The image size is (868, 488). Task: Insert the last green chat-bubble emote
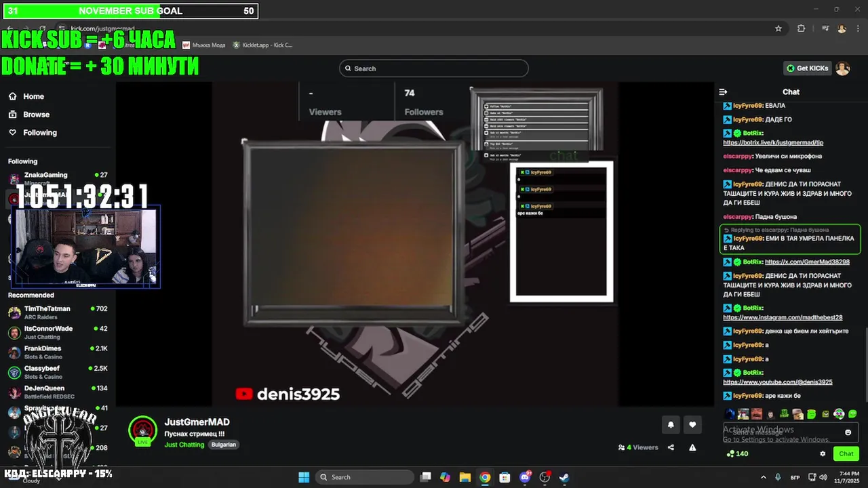coord(852,413)
